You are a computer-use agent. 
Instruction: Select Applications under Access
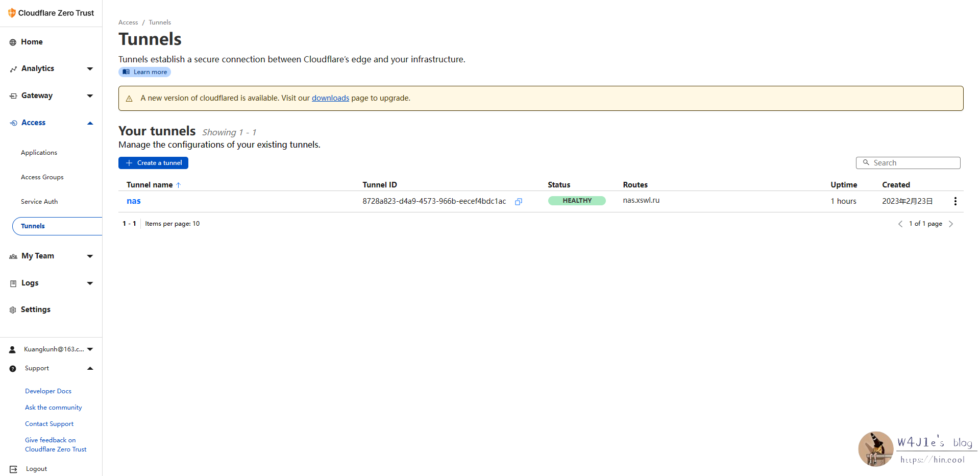coord(39,152)
